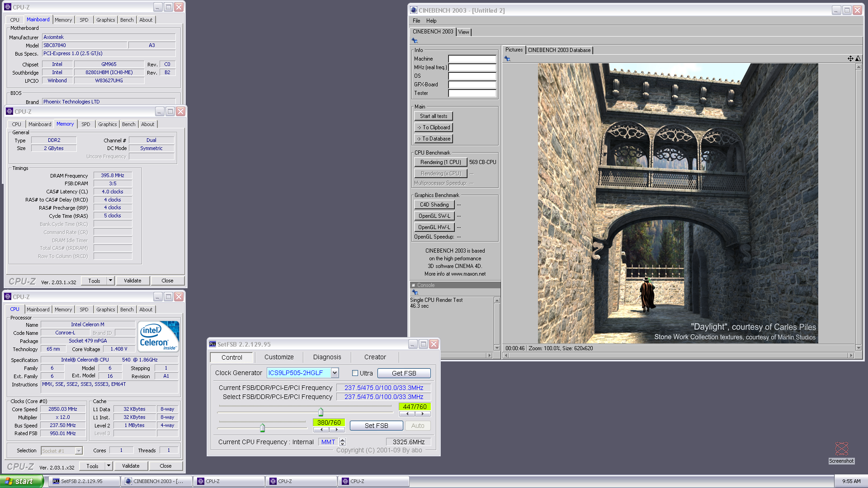Click the second CPU-Z taskbar button
This screenshot has height=488, width=868.
coord(302,481)
